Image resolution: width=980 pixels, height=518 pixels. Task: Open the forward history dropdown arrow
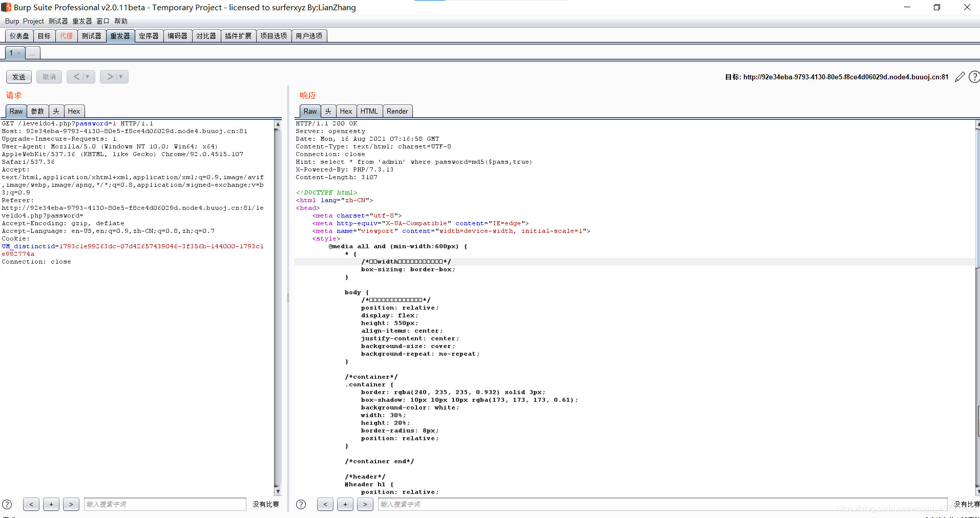click(121, 77)
